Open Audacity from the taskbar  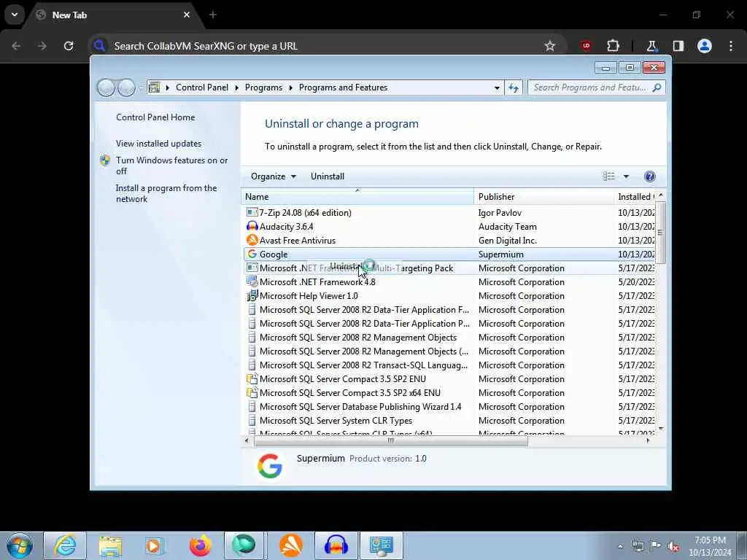336,545
